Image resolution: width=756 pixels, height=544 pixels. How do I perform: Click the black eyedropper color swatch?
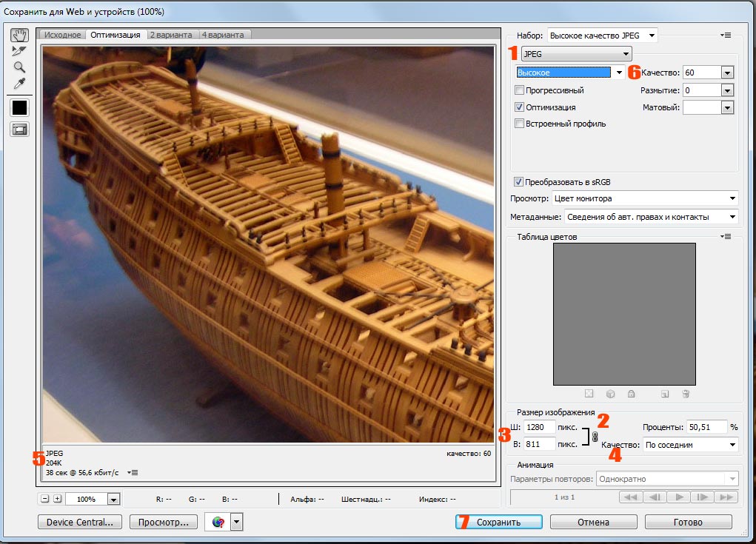19,107
